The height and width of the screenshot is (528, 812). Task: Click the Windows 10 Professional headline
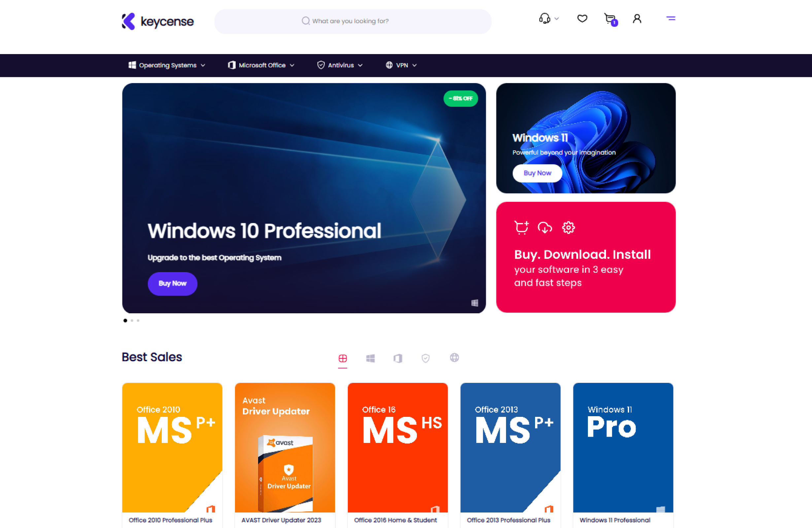pyautogui.click(x=264, y=231)
